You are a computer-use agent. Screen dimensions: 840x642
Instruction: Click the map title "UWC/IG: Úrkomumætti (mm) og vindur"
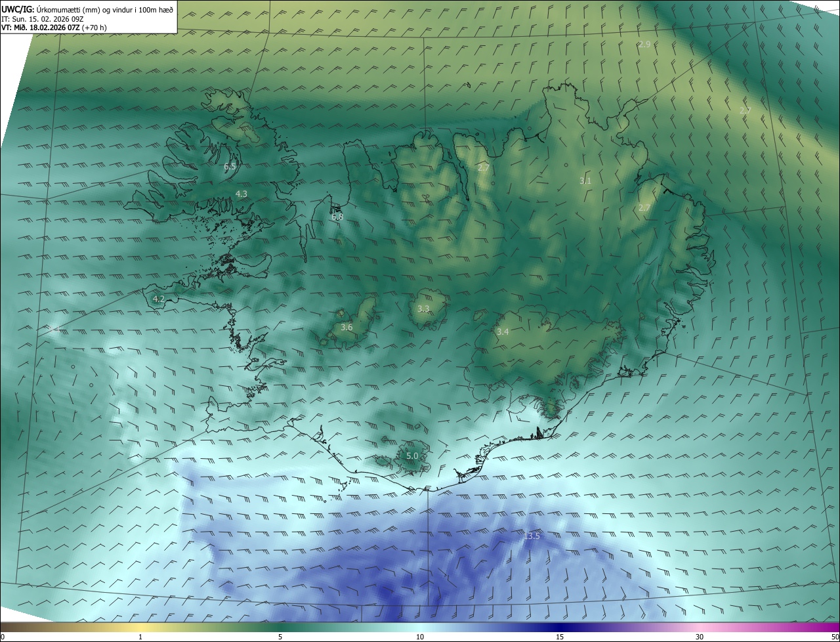[87, 9]
